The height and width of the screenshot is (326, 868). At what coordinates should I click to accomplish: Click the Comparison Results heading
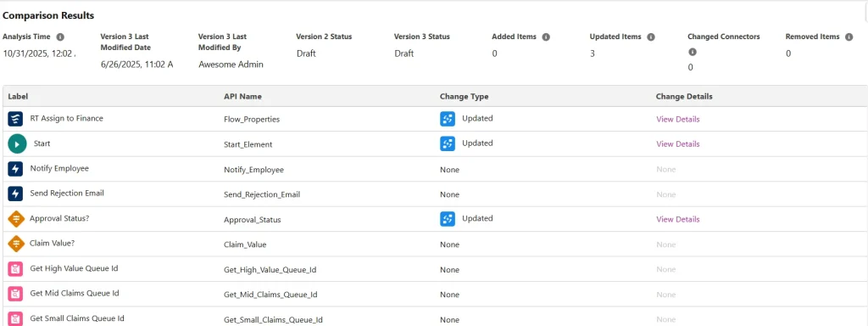pos(48,16)
